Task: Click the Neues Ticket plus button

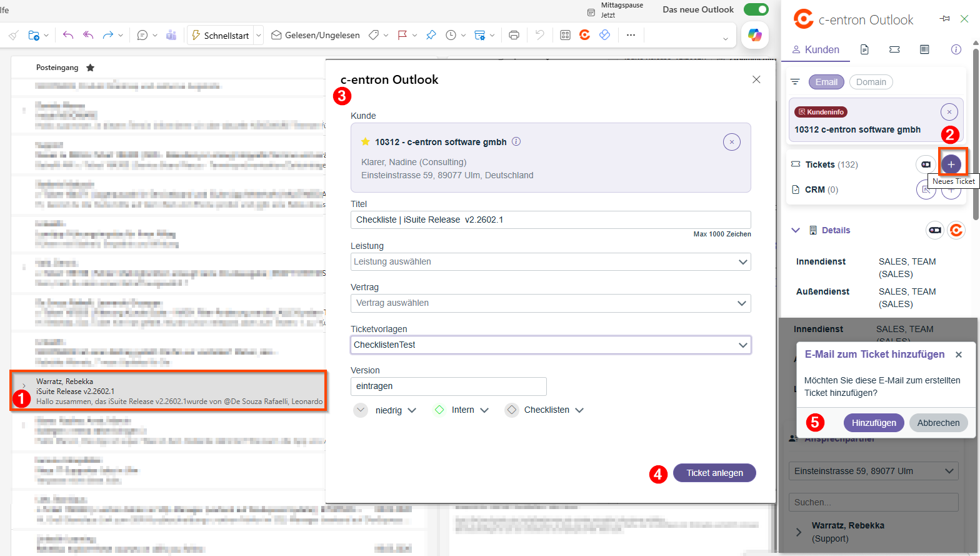Action: (x=951, y=164)
